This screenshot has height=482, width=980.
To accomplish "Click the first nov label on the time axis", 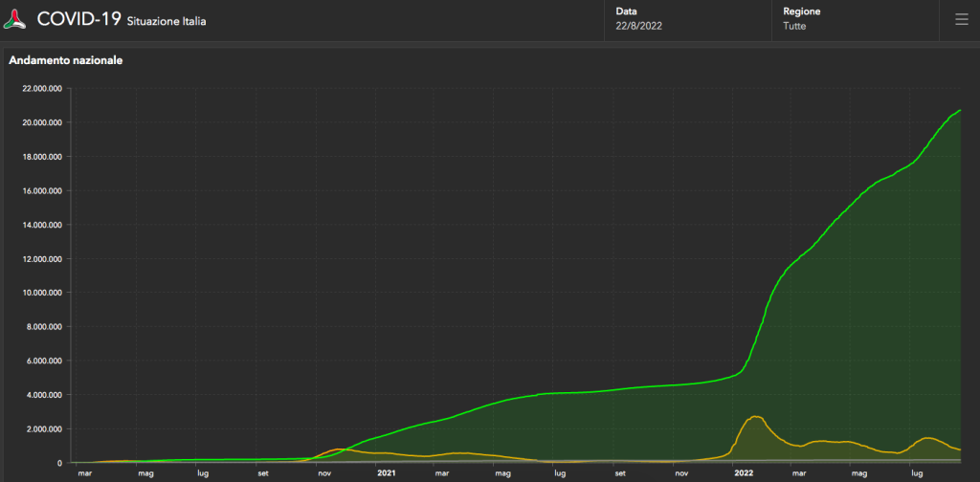I will (x=323, y=472).
